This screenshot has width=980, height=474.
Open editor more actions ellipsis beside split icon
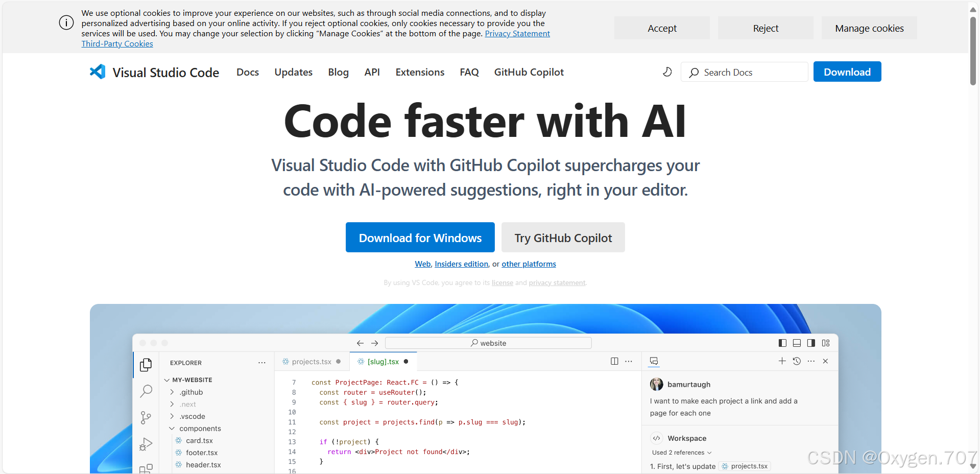[x=629, y=361]
